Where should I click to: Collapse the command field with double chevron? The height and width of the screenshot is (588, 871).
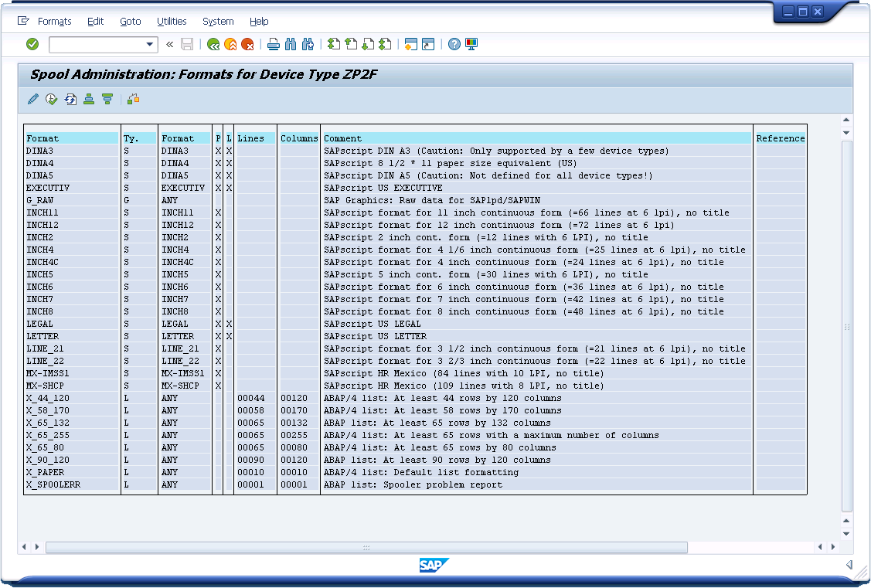(x=169, y=45)
